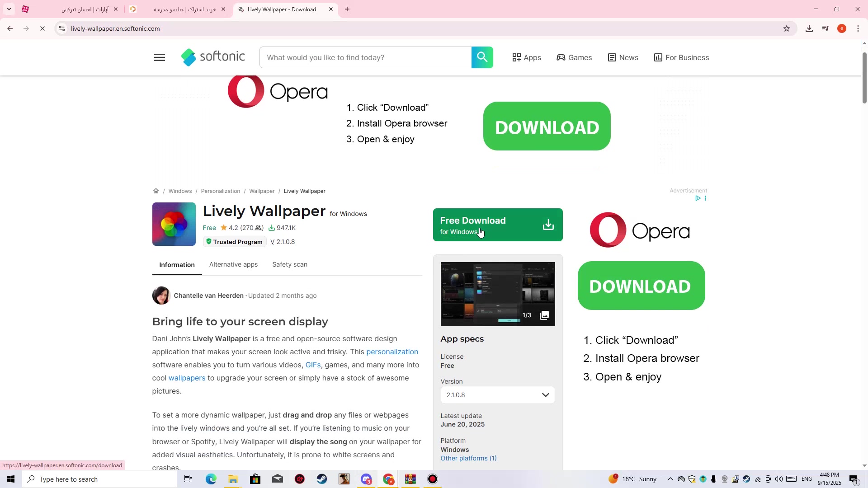Switch to Alternative apps tab
This screenshot has width=868, height=488.
pyautogui.click(x=233, y=265)
